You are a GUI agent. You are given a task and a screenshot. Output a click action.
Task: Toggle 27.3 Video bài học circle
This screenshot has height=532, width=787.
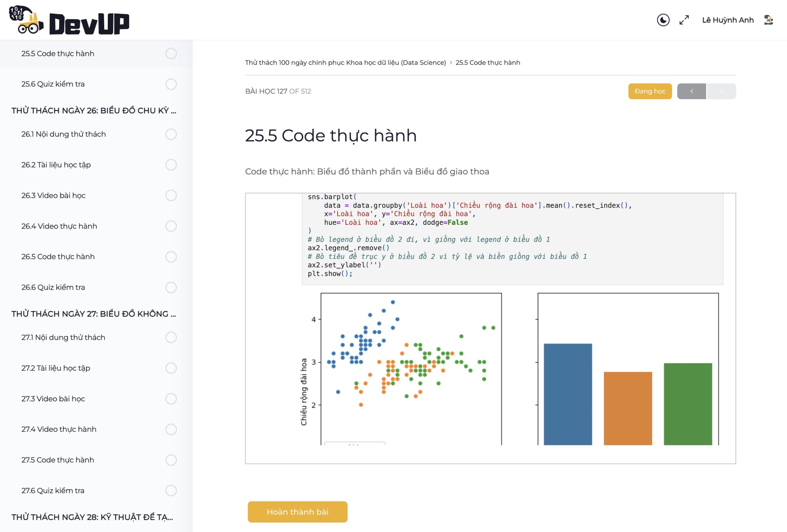coord(171,399)
